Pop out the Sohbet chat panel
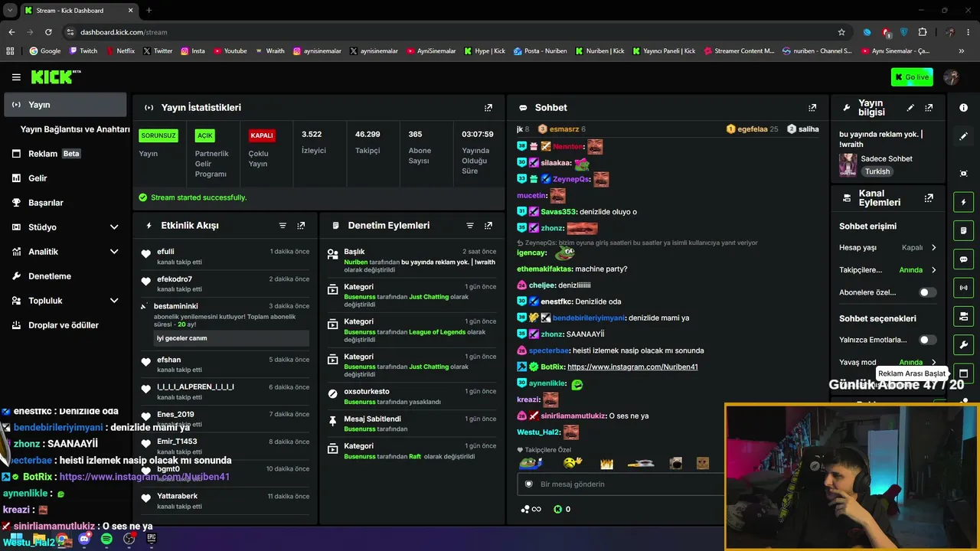Viewport: 980px width, 551px height. tap(812, 108)
